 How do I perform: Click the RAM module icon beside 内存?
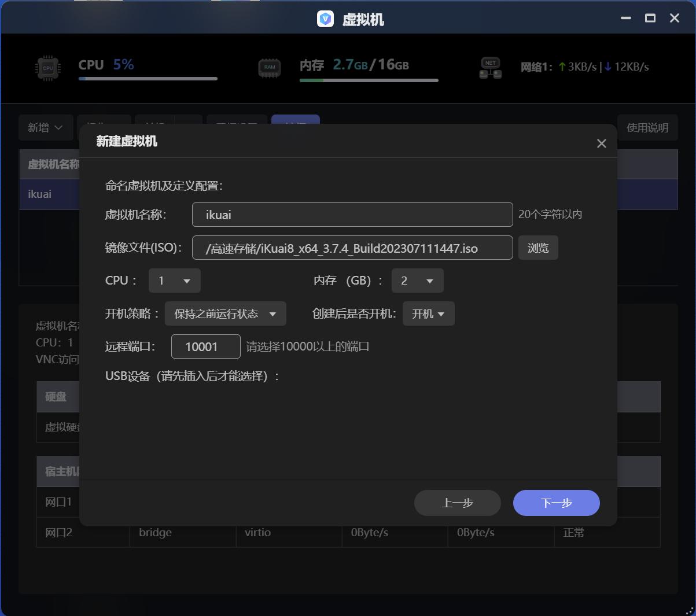269,67
